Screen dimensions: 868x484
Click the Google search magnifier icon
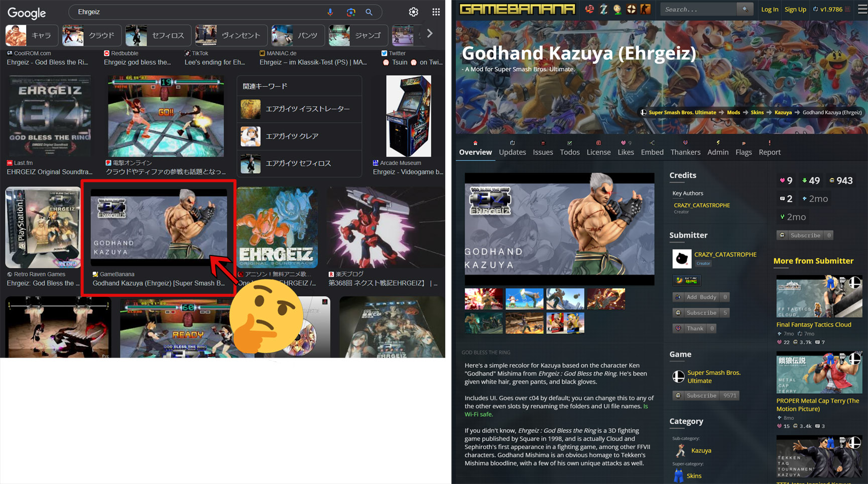369,12
